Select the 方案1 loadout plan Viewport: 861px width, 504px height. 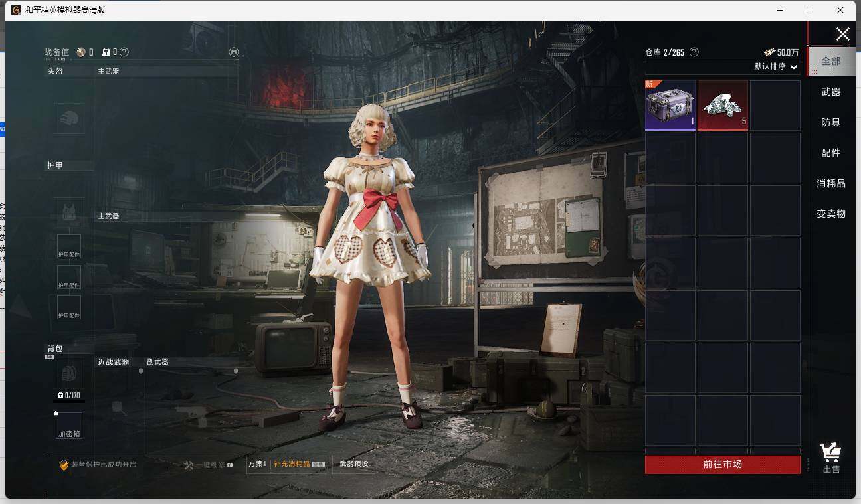(257, 464)
